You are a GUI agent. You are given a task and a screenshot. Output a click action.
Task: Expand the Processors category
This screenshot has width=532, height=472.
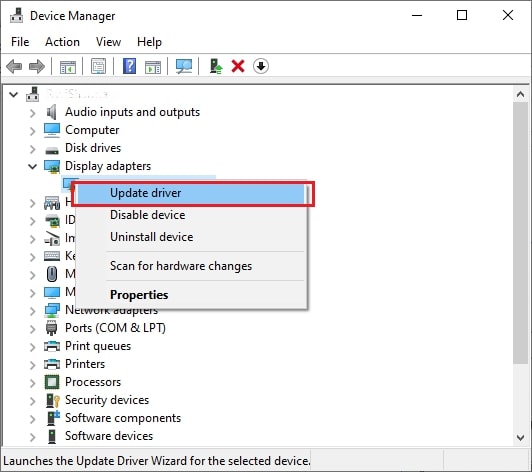point(32,383)
